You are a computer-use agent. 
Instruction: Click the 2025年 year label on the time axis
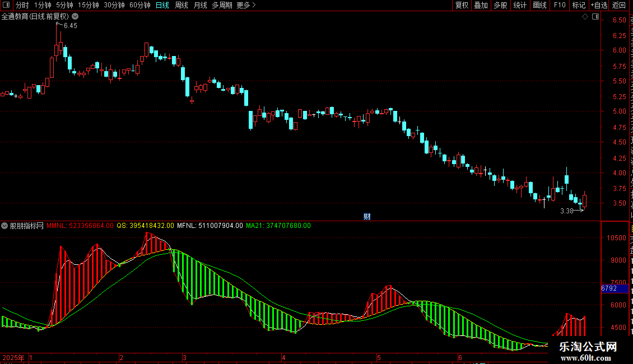coord(13,357)
